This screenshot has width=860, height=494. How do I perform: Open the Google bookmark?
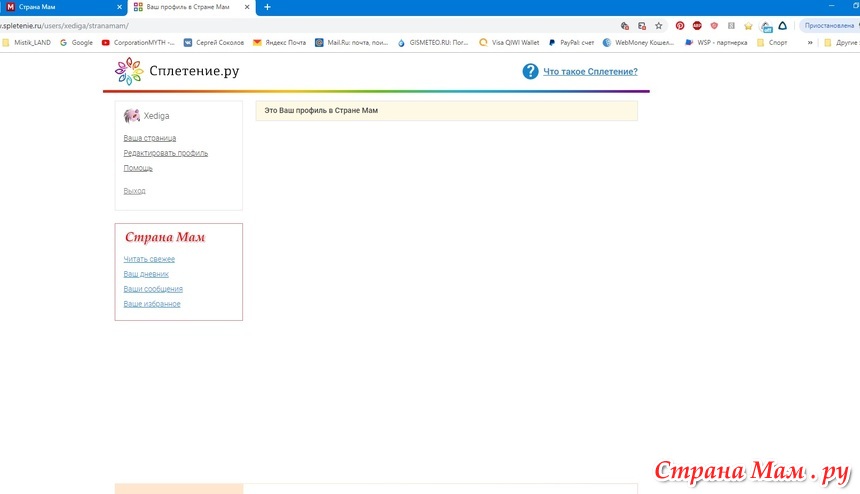(x=76, y=42)
